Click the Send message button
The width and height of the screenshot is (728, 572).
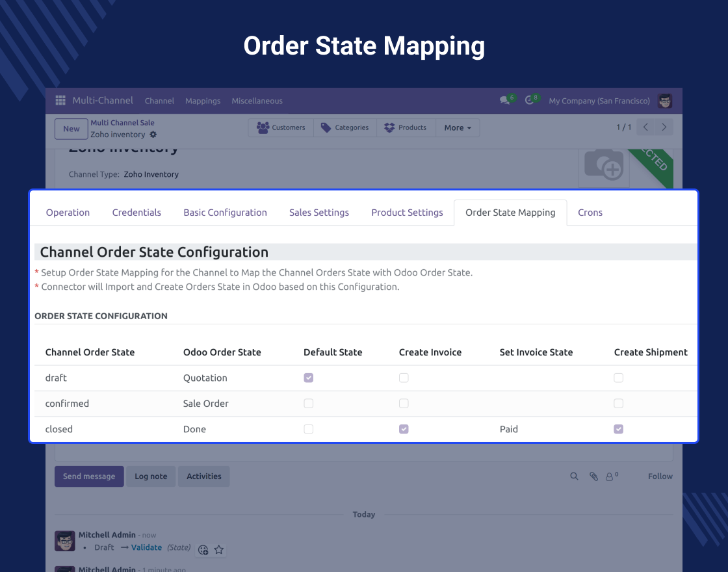(x=89, y=476)
